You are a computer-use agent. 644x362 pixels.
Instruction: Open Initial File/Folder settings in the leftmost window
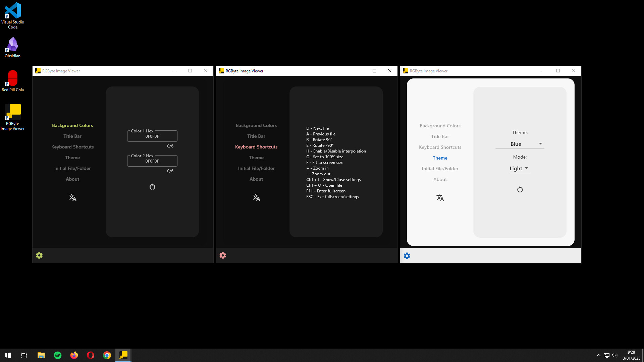72,168
